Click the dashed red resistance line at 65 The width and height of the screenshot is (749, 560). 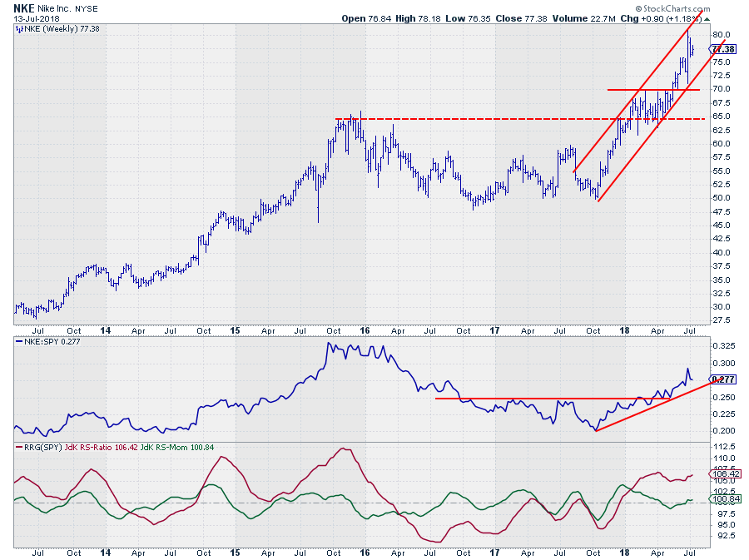(499, 119)
